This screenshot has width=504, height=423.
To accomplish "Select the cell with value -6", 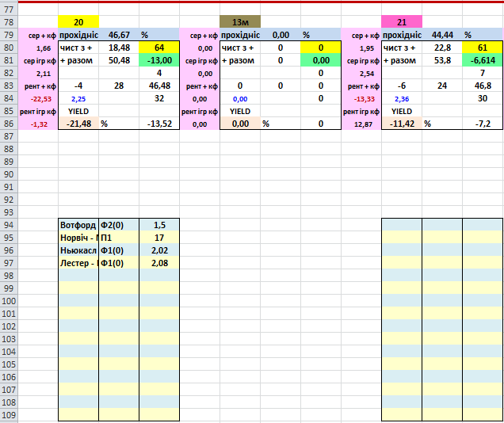I will (402, 86).
